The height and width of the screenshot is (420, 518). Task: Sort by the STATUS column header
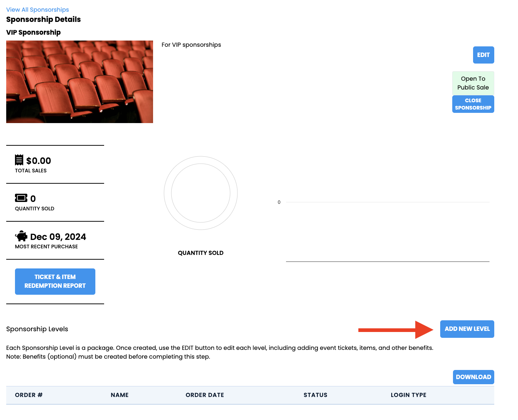(x=316, y=395)
